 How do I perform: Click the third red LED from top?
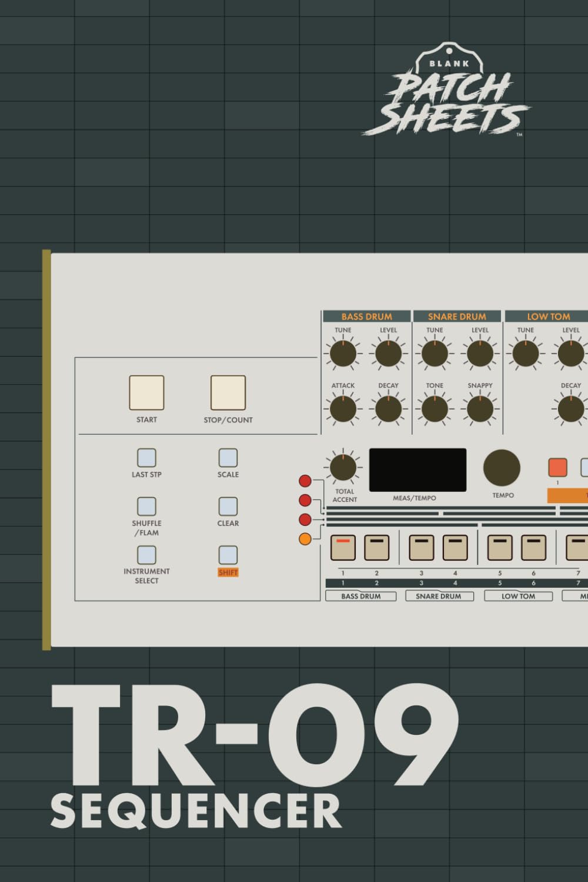tap(305, 520)
